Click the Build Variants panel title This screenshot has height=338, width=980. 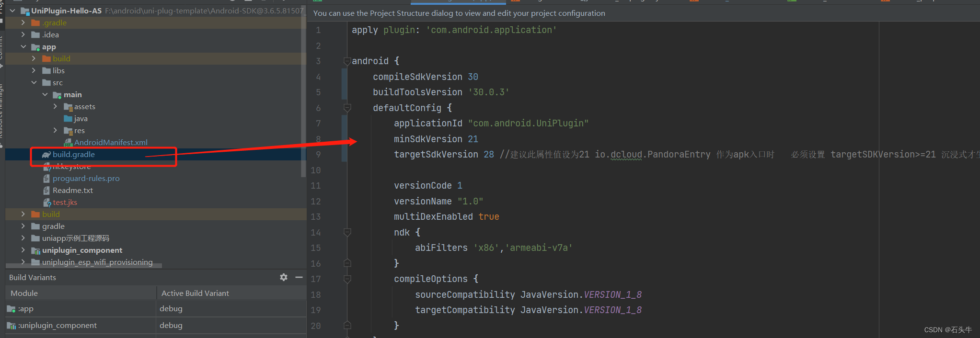click(33, 277)
